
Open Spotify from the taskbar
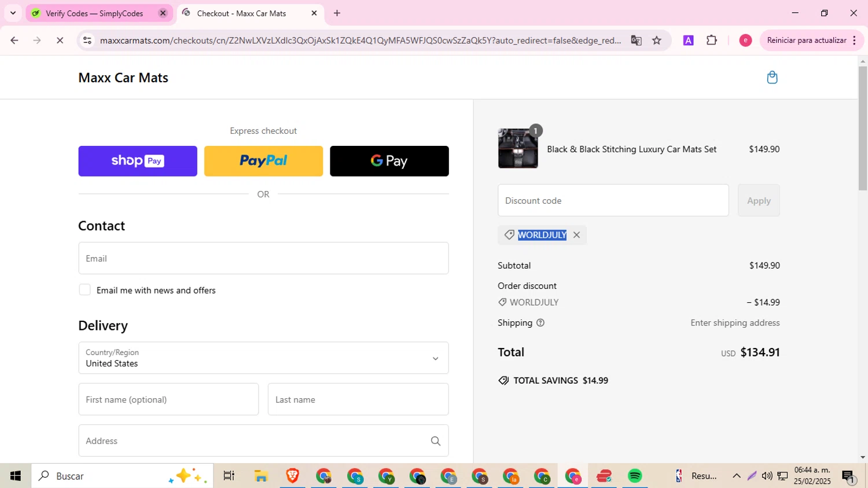(x=635, y=476)
